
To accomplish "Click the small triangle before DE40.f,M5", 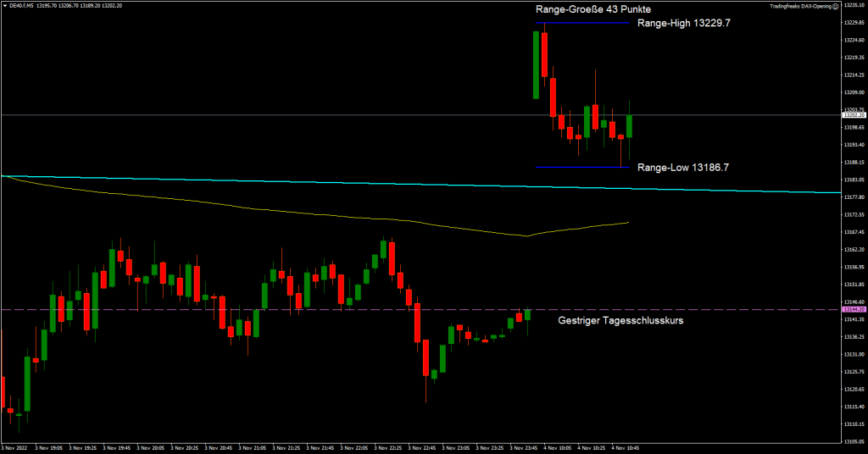I will click(3, 6).
